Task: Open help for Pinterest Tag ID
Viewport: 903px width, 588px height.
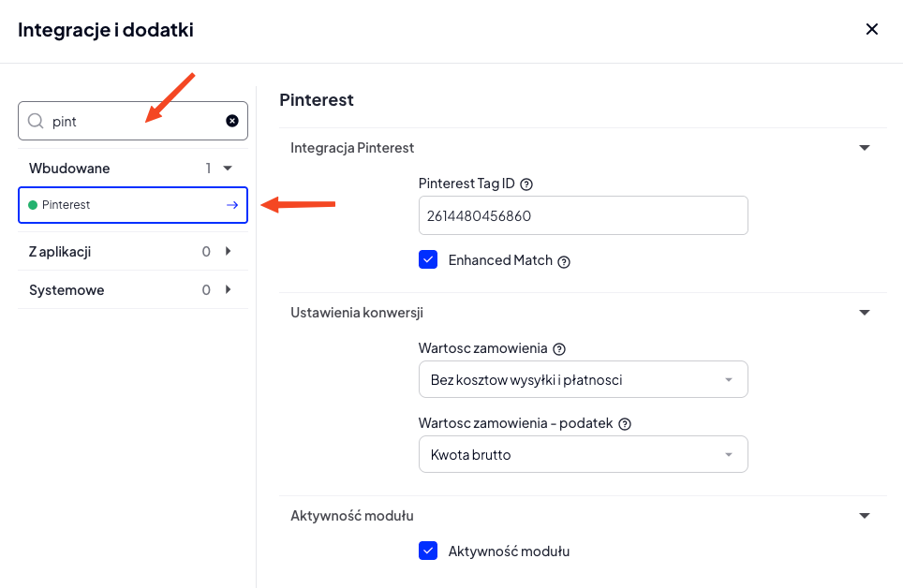Action: pyautogui.click(x=526, y=184)
